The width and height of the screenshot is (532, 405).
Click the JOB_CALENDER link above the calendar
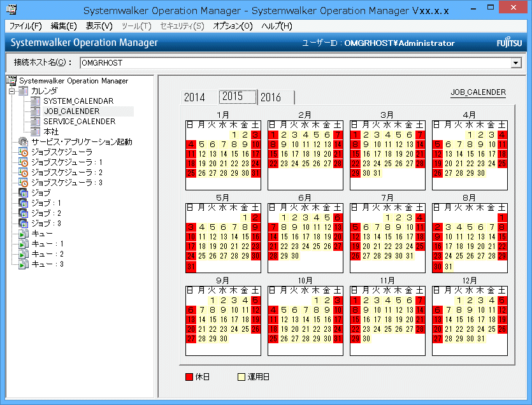tap(478, 92)
